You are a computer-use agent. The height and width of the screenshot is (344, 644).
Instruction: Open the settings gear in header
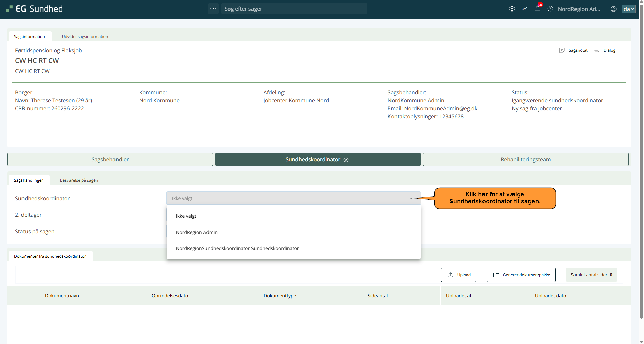pos(512,9)
